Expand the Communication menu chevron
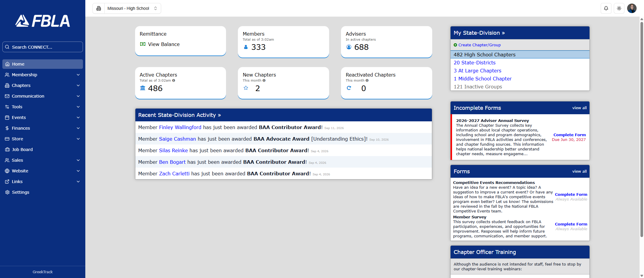Image resolution: width=644 pixels, height=278 pixels. [78, 96]
